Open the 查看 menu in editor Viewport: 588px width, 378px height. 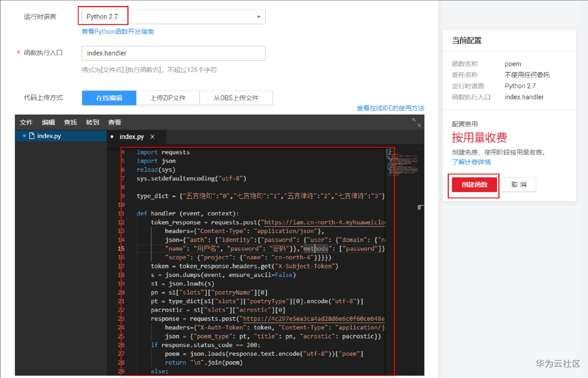(115, 122)
